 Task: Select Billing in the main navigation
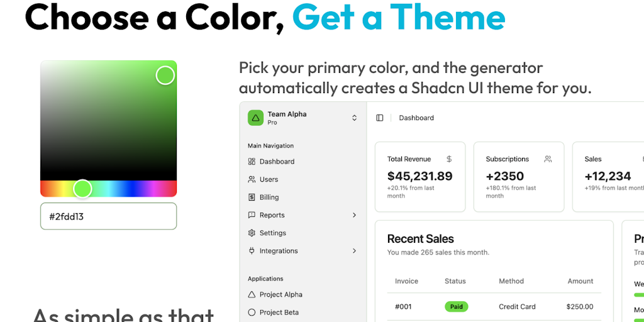pyautogui.click(x=269, y=197)
